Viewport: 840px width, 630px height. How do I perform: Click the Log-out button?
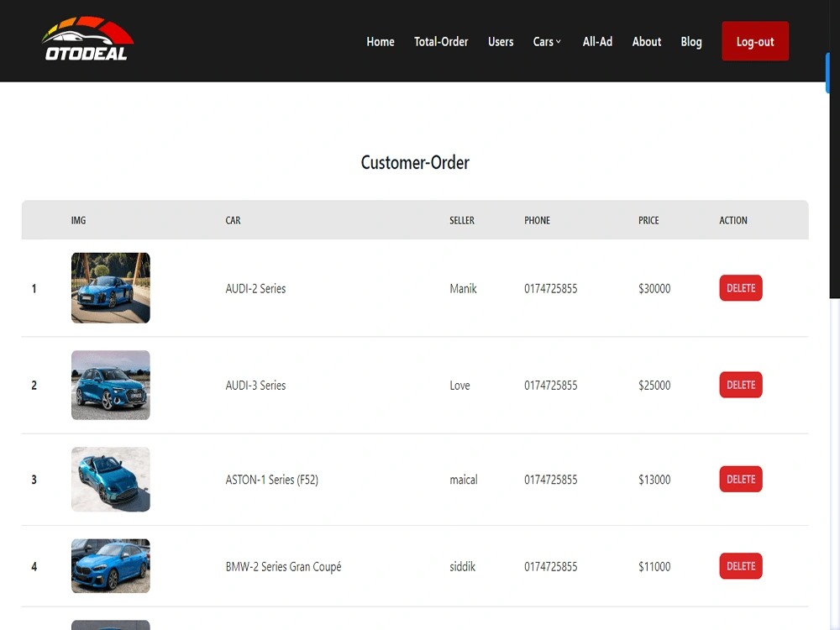755,41
